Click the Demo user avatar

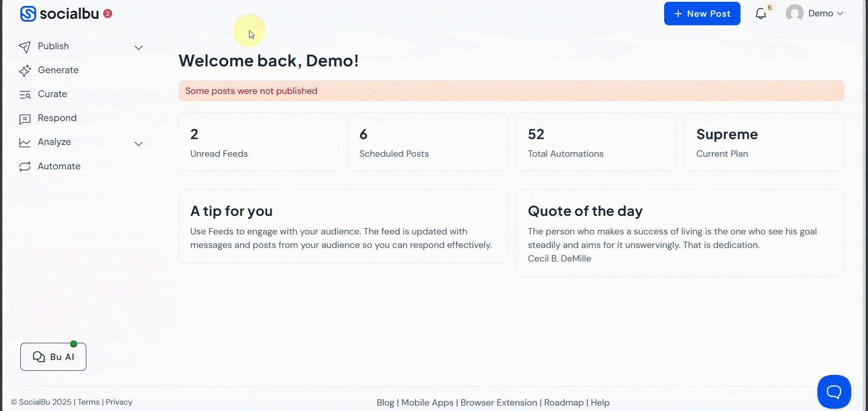coord(794,14)
